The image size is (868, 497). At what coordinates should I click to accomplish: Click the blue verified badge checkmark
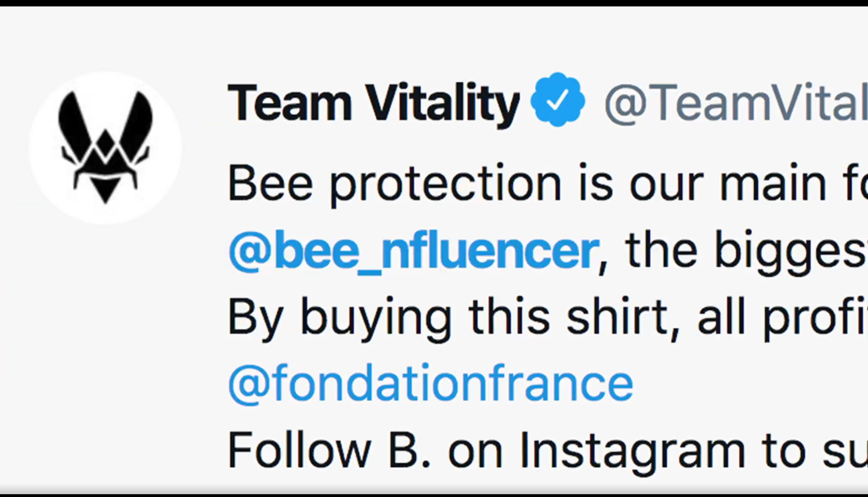point(558,100)
